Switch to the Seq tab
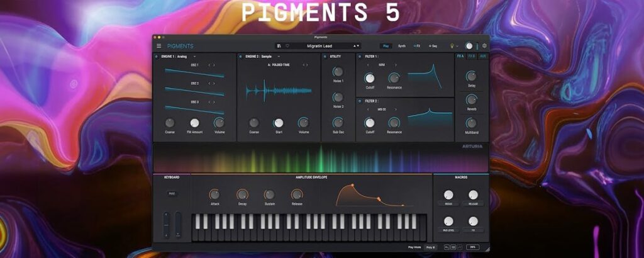644x258 pixels. 433,46
